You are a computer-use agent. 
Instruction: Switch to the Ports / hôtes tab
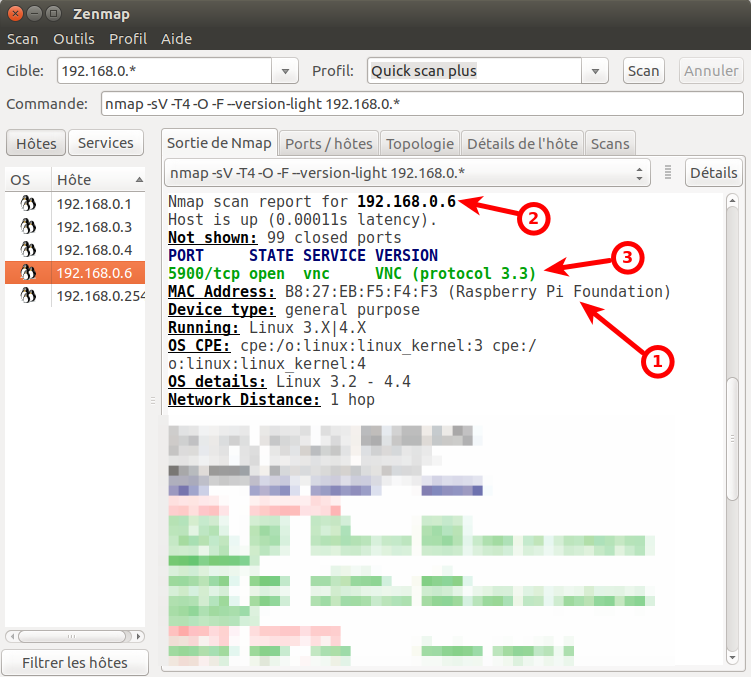329,144
